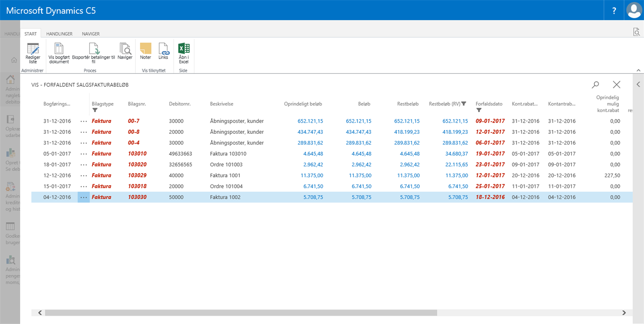Open the Links ribbon icon
Screen dimensions: 644x324
point(163,48)
